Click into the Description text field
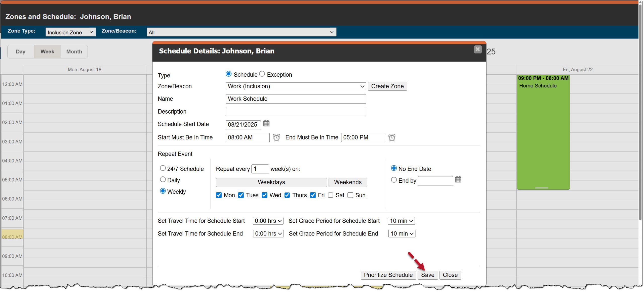Screen dimensions: 644x293 (295, 112)
